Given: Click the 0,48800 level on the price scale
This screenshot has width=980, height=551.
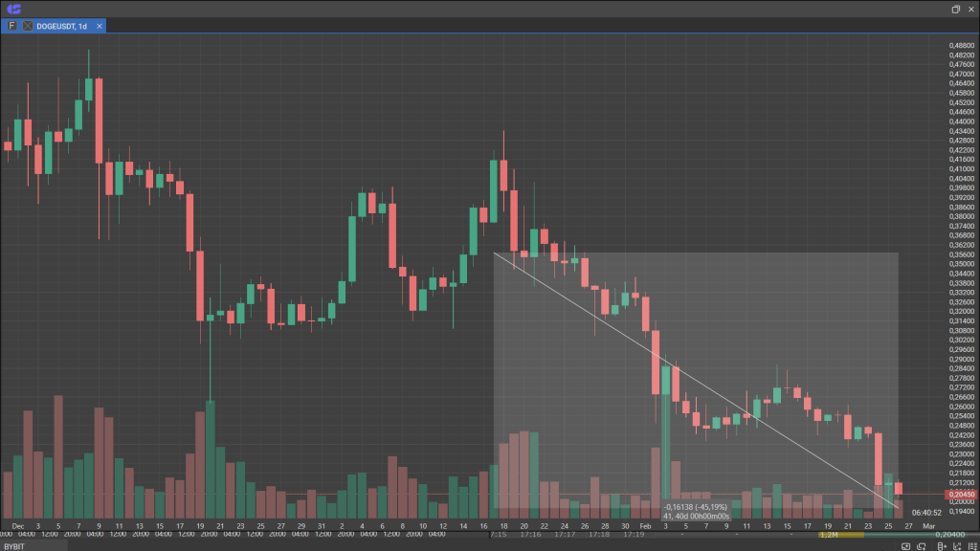Looking at the screenshot, I should pos(961,46).
